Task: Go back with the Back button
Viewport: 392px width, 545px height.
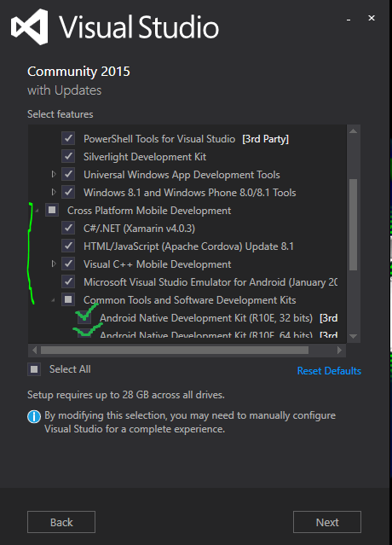Action: coord(61,522)
